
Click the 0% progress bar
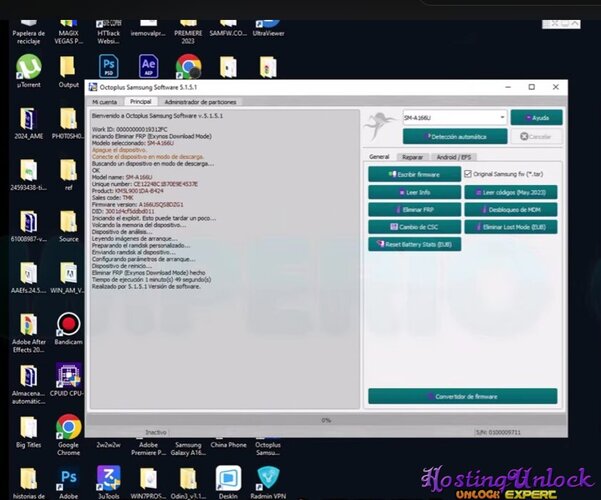[x=326, y=420]
